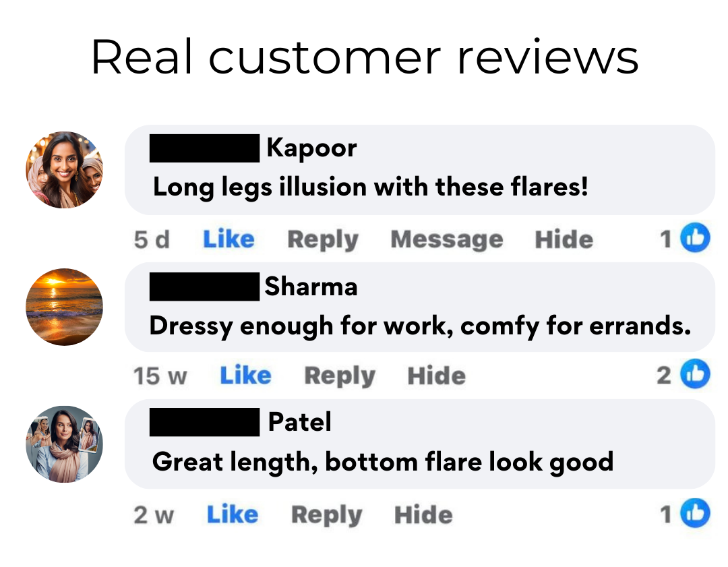
Task: Click the thumbs-up icon on Kapoor's comment
Action: (x=695, y=238)
